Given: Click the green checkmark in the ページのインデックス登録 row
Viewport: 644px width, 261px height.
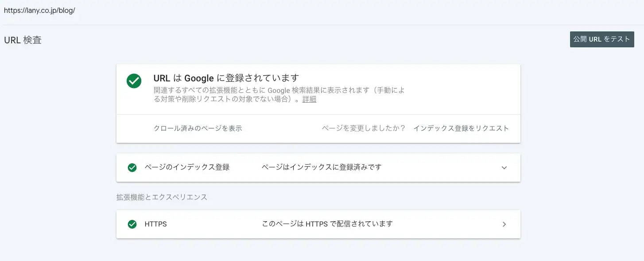Looking at the screenshot, I should point(132,168).
